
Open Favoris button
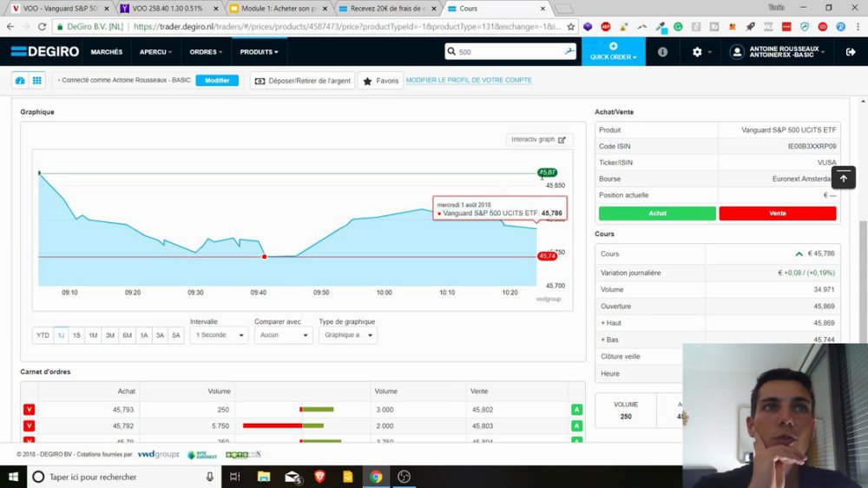(x=381, y=81)
